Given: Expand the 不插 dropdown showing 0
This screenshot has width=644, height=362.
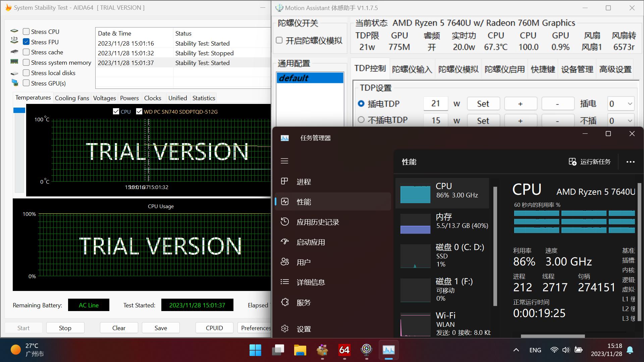Looking at the screenshot, I should (x=621, y=120).
